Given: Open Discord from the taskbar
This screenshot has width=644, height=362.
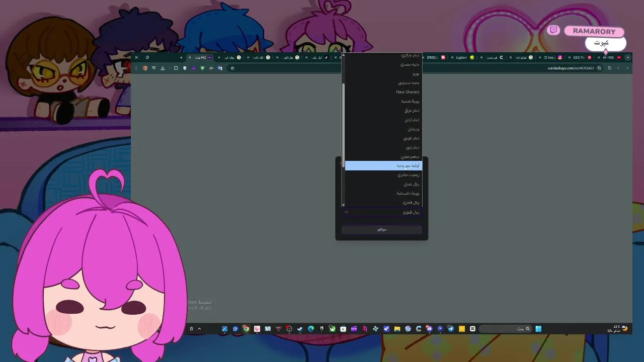Looking at the screenshot, I should (429, 329).
